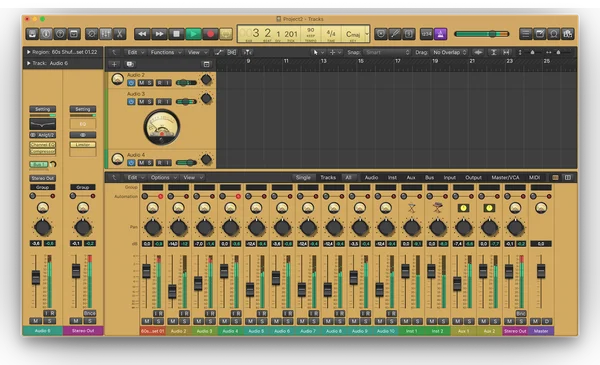
Task: Toggle the Flex button in tracks menu bar
Action: click(x=232, y=52)
